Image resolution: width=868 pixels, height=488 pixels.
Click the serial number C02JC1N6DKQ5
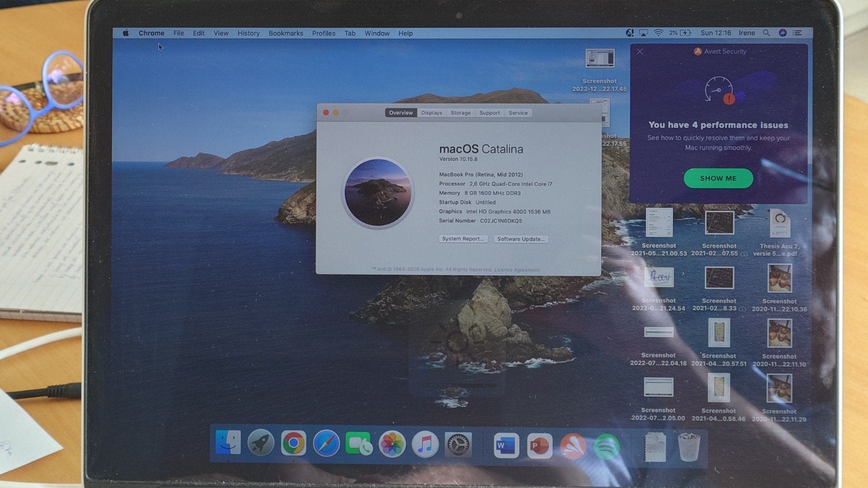coord(501,221)
